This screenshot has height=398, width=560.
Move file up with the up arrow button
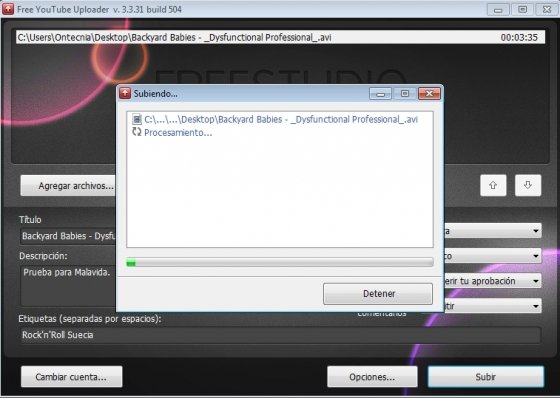coord(493,185)
